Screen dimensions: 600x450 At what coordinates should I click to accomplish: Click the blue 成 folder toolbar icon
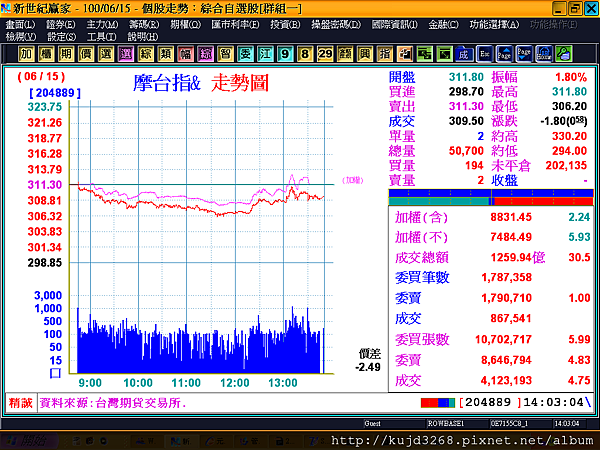[464, 54]
